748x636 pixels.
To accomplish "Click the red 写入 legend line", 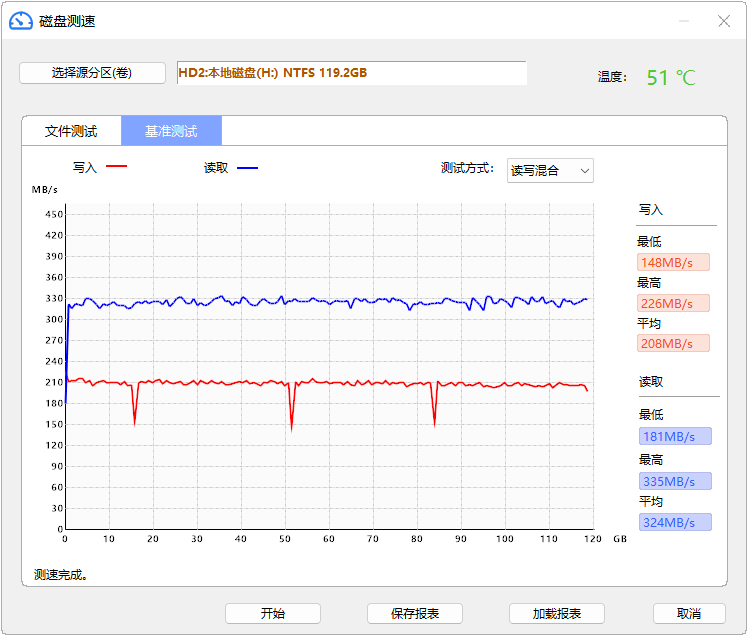I will tap(116, 167).
